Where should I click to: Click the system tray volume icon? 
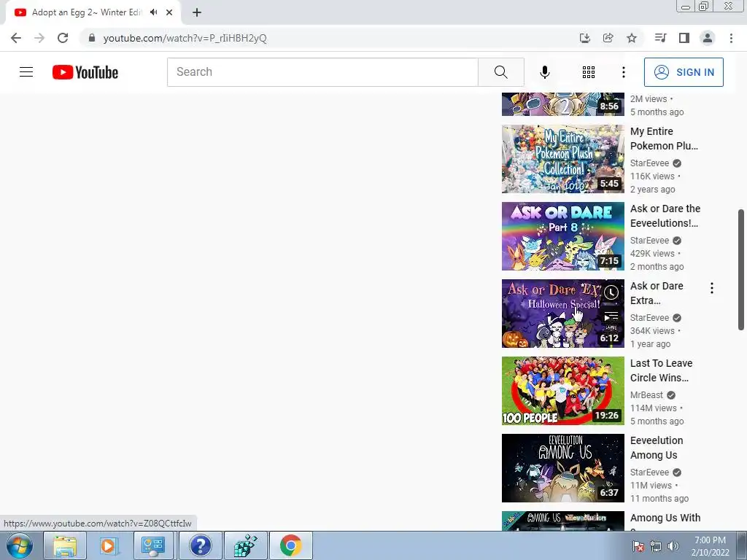click(x=673, y=546)
